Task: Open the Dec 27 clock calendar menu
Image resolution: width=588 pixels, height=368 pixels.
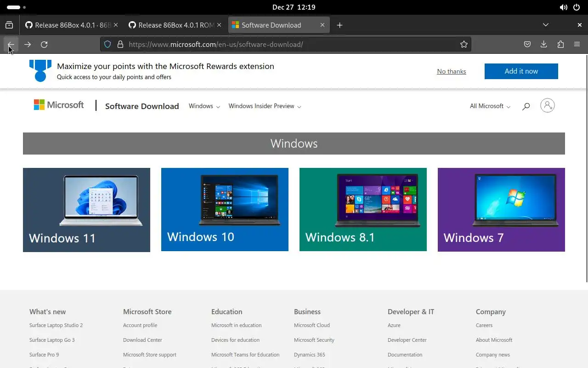Action: 294,7
